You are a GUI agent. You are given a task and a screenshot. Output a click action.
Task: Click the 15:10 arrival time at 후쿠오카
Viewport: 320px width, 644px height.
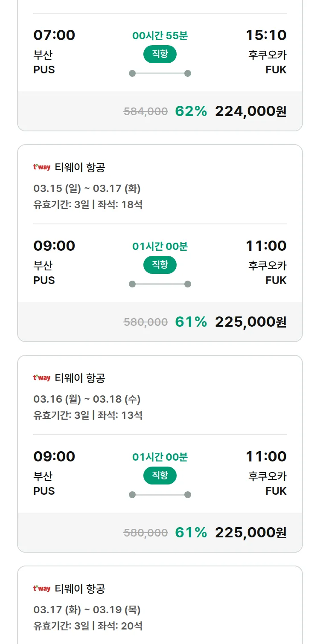coord(266,35)
